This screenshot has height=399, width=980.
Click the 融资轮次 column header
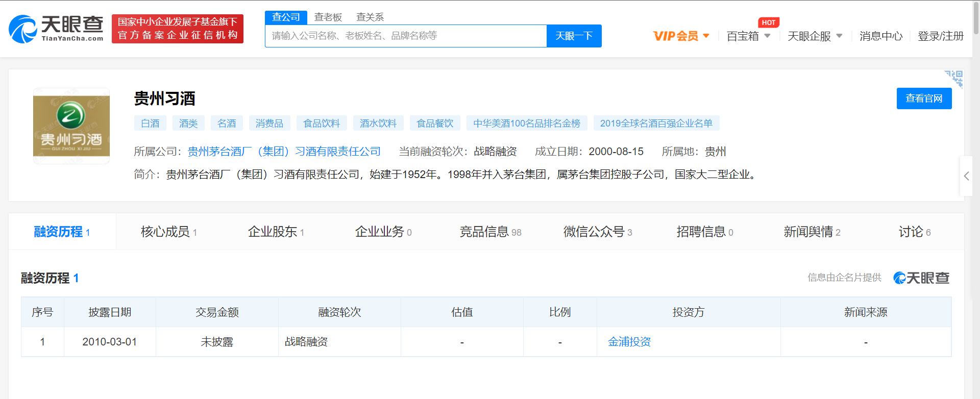[339, 312]
